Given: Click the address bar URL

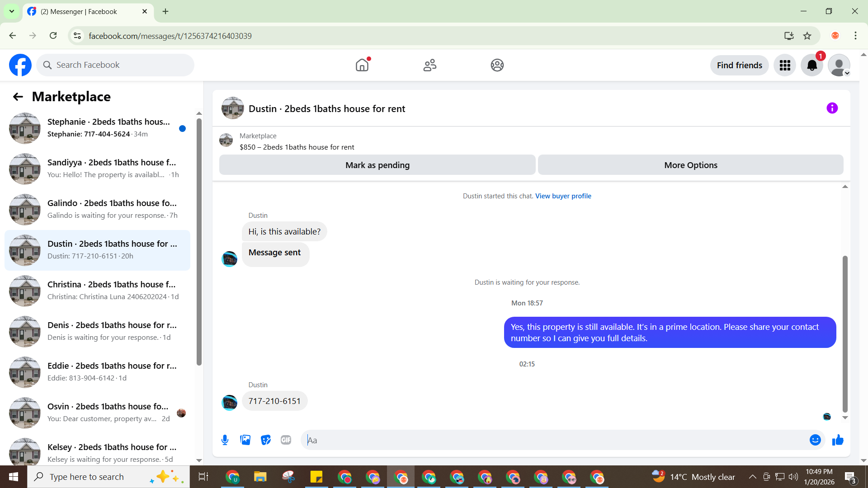Looking at the screenshot, I should (170, 36).
